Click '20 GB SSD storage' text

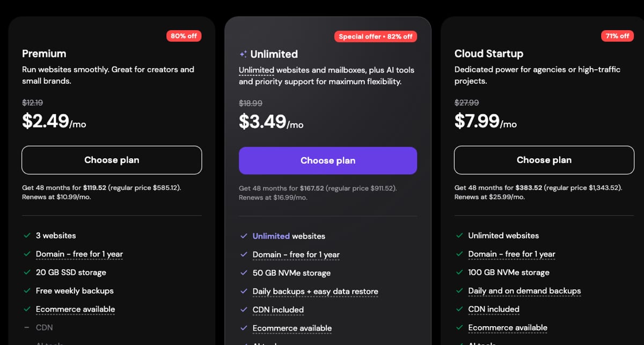click(x=71, y=272)
